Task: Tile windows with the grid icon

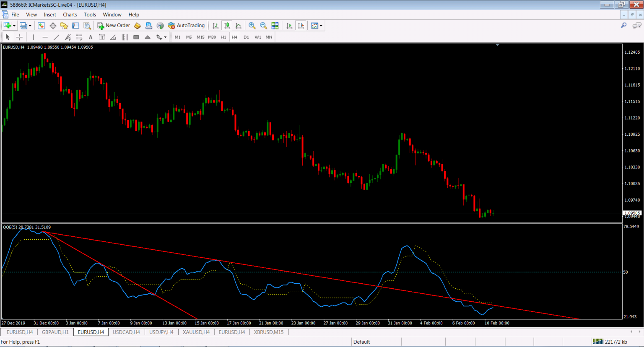Action: [x=275, y=26]
